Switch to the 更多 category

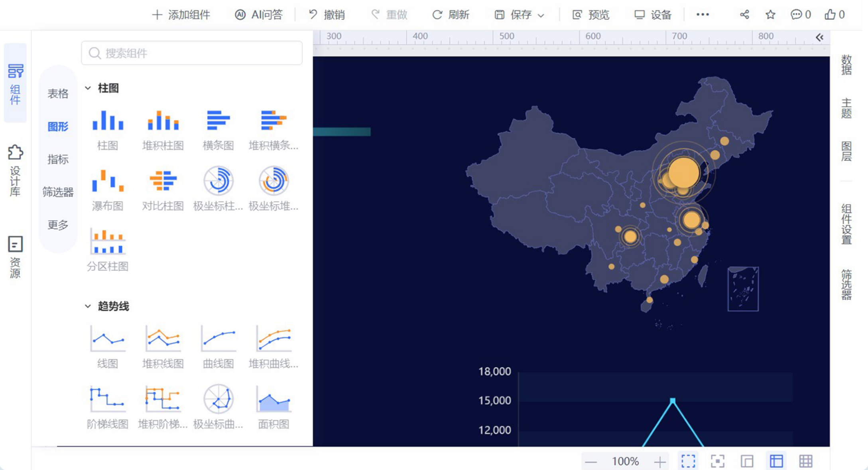(58, 225)
